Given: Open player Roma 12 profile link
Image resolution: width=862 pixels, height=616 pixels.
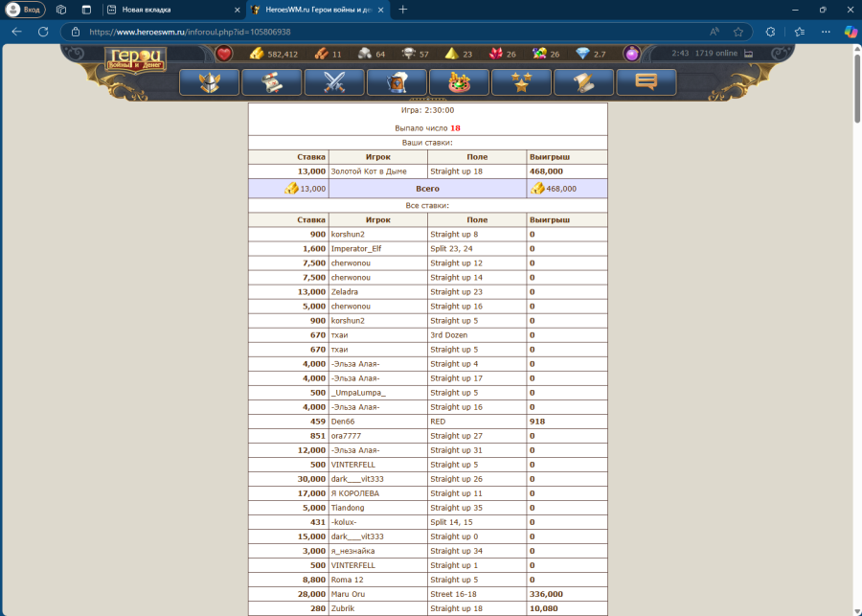Looking at the screenshot, I should click(x=348, y=580).
